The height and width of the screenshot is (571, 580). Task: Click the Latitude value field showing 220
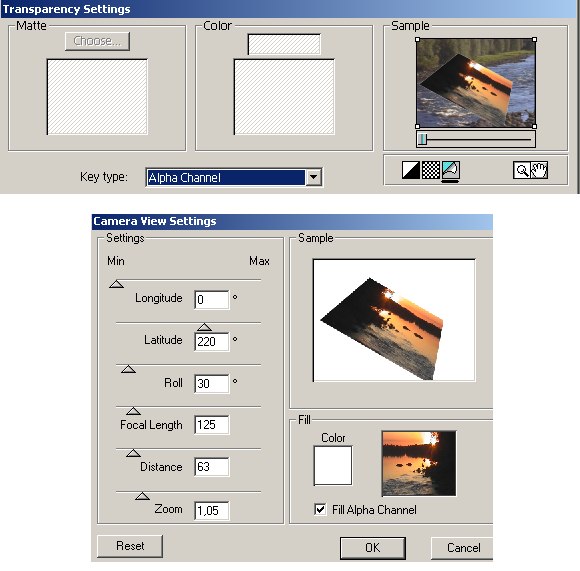pos(212,341)
